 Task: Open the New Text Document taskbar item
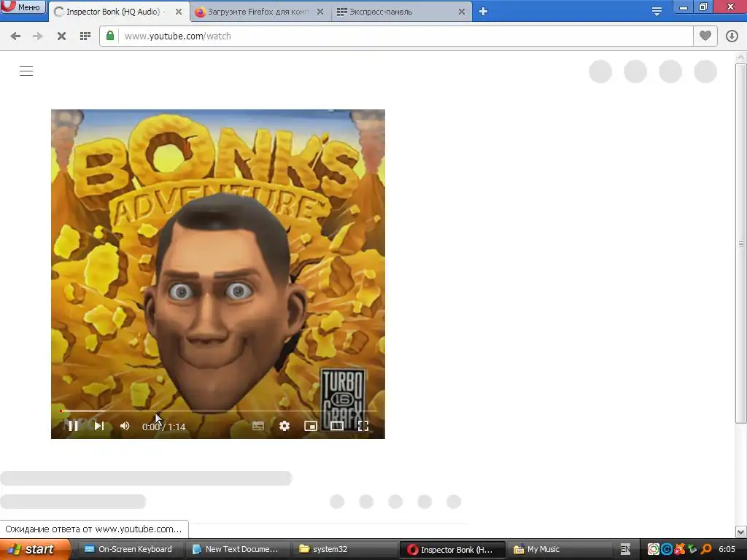click(x=237, y=550)
